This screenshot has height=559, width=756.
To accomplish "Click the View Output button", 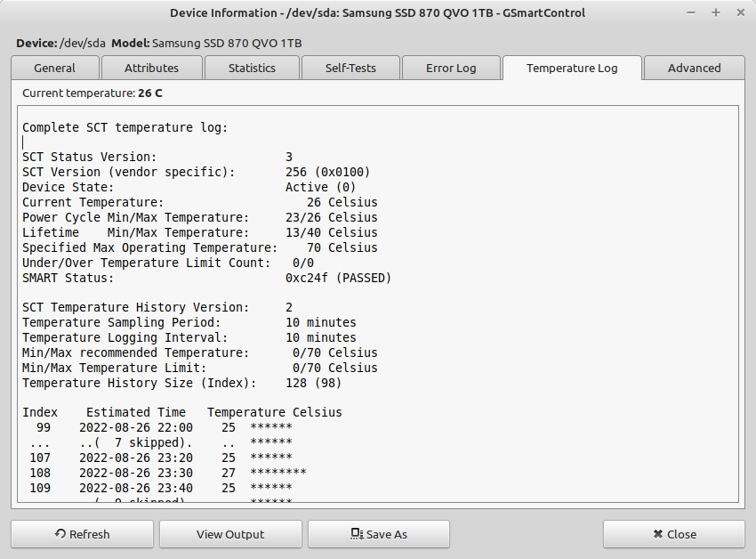I will point(230,534).
